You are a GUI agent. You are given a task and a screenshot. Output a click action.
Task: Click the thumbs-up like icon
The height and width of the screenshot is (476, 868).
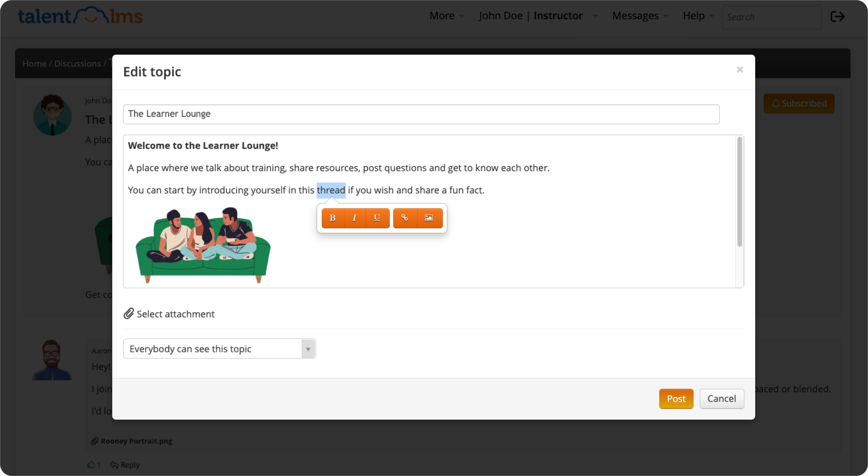(x=91, y=464)
